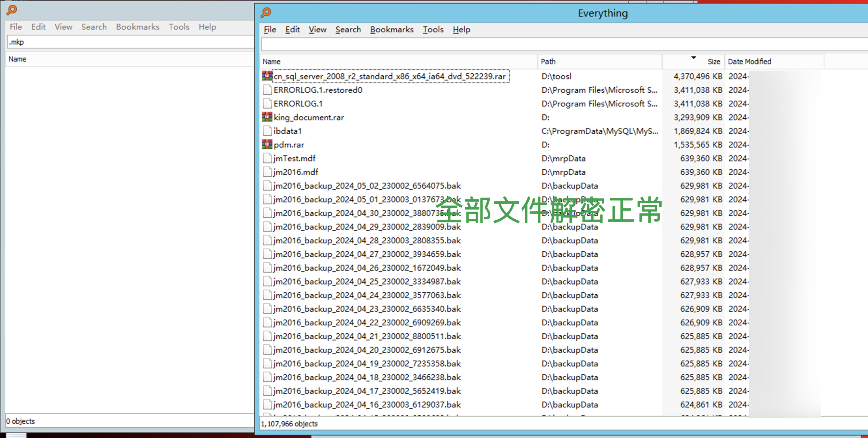
Task: Click file icon of jm2016_backup_2024_04_21 bak
Action: 267,336
